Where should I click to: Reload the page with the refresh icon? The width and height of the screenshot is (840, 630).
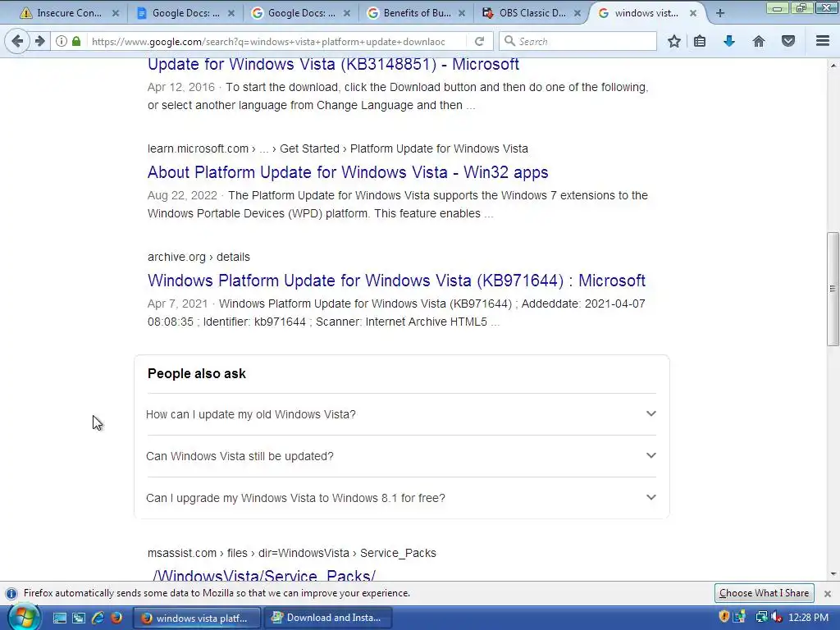[x=479, y=41]
